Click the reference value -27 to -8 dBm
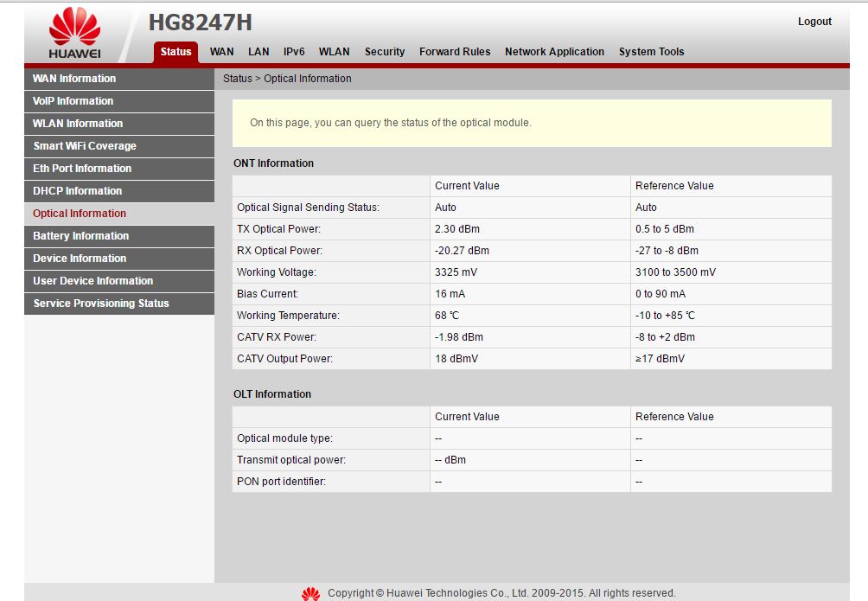The image size is (868, 601). point(667,251)
